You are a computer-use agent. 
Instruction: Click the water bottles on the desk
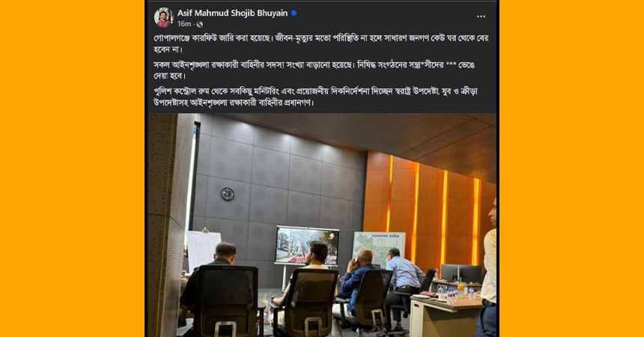point(449,294)
